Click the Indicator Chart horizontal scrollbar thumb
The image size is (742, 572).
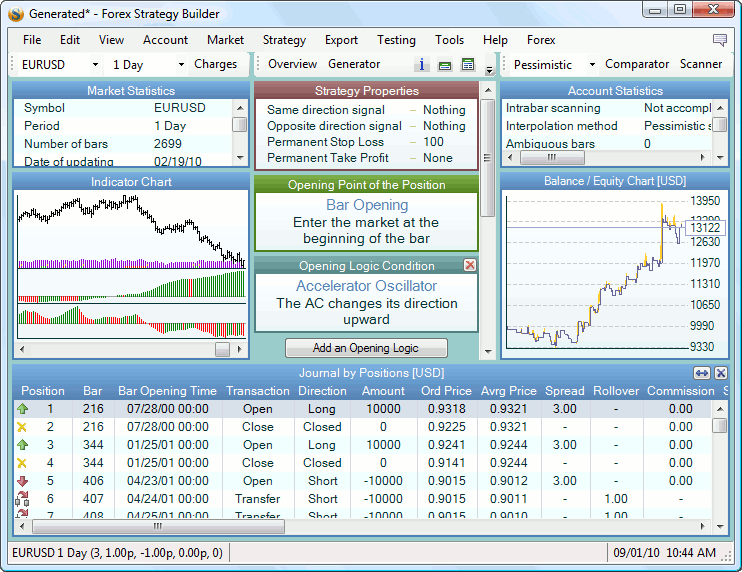coord(222,349)
